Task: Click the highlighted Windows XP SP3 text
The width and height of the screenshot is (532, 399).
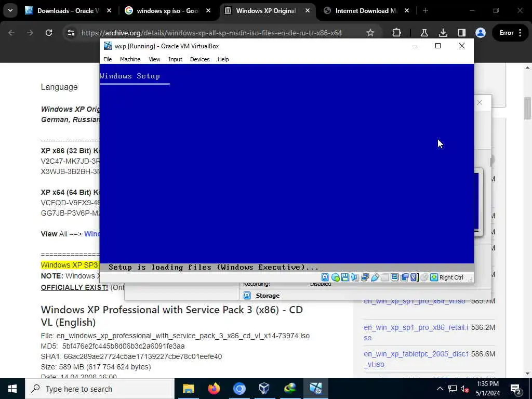Action: (70, 265)
